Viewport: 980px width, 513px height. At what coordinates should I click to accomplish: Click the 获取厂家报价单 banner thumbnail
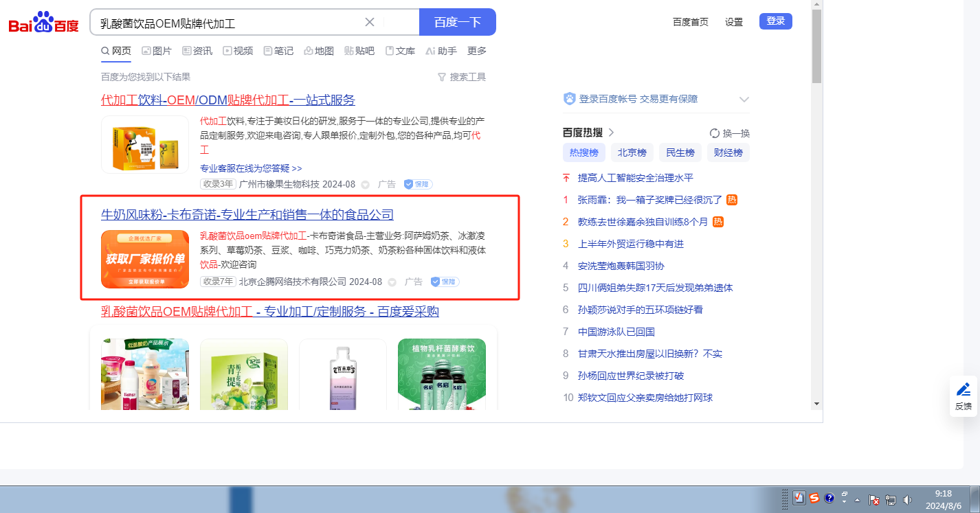(145, 259)
